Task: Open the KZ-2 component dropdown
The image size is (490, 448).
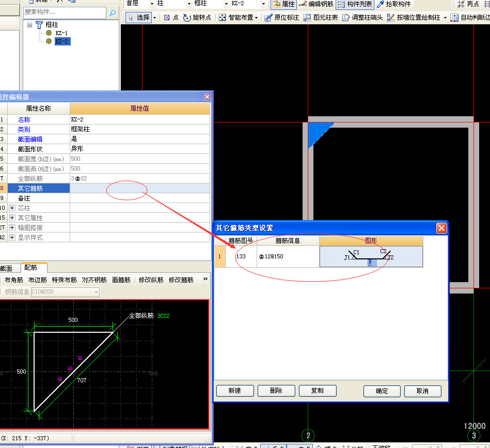Action: tap(263, 4)
